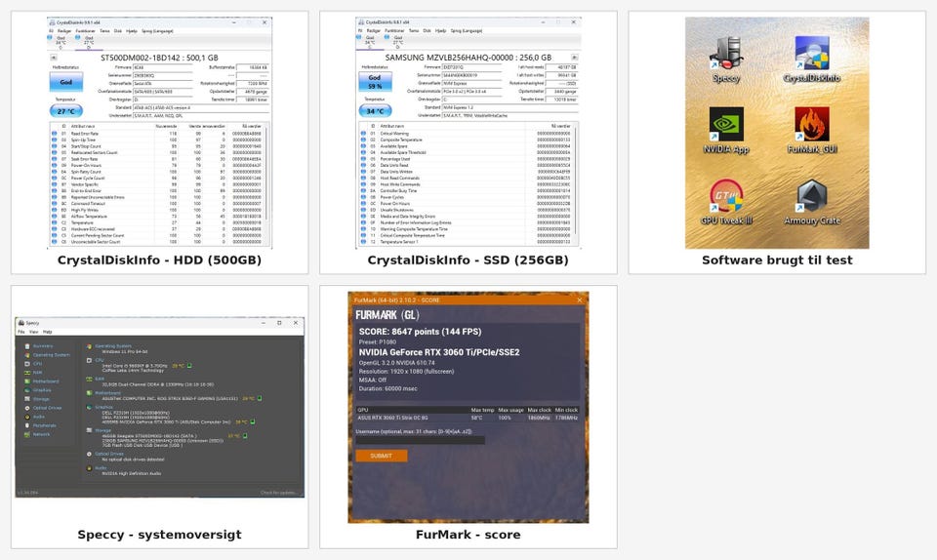Image resolution: width=937 pixels, height=560 pixels.
Task: Select the Power Cycle Count row in the HDD table
Action: (156, 178)
